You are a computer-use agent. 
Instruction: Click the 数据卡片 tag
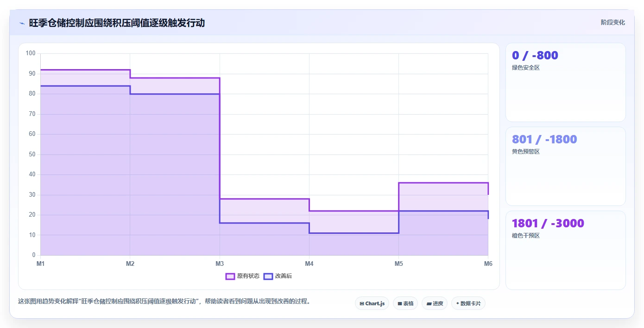468,303
